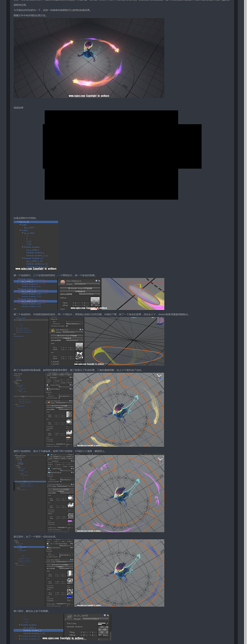Viewport: 247px width, 644px height.
Task: Click Select on the Diffuse texture slot
Action: coord(97,305)
